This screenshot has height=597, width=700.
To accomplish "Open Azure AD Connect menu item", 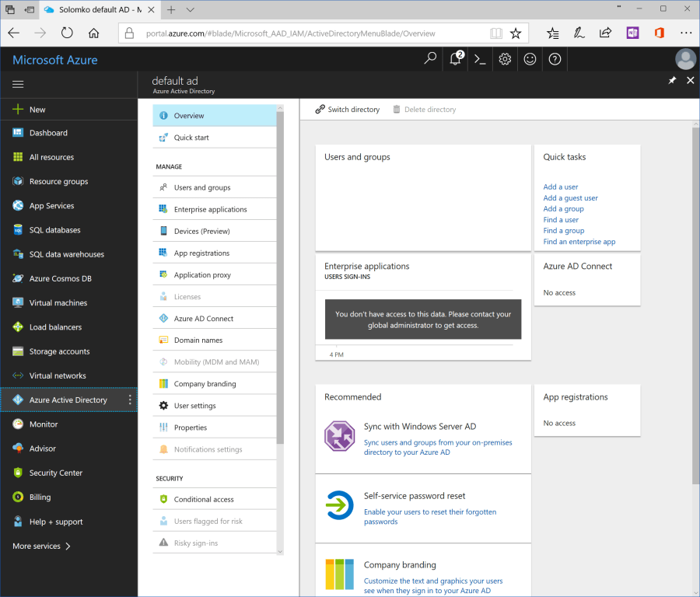I will pyautogui.click(x=215, y=319).
